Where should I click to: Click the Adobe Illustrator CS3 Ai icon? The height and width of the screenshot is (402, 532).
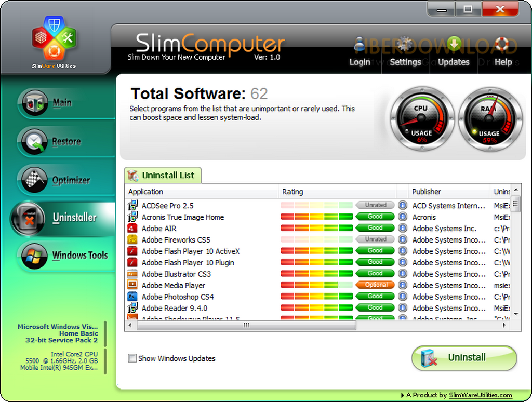pos(132,273)
